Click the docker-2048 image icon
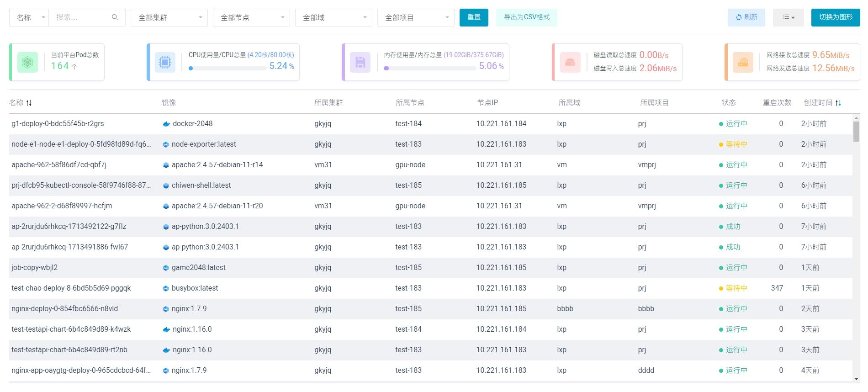Viewport: 868px width, 392px height. tap(166, 124)
